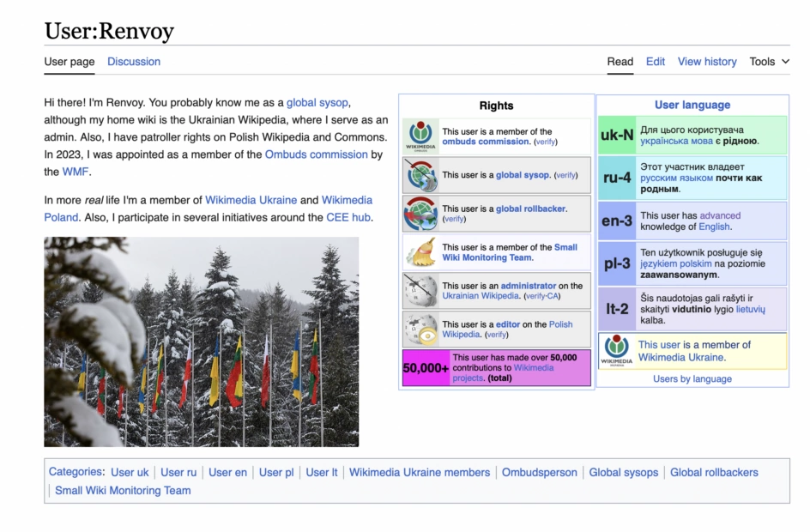Click the editor link in Rights box
Image resolution: width=810 pixels, height=532 pixels.
[508, 324]
